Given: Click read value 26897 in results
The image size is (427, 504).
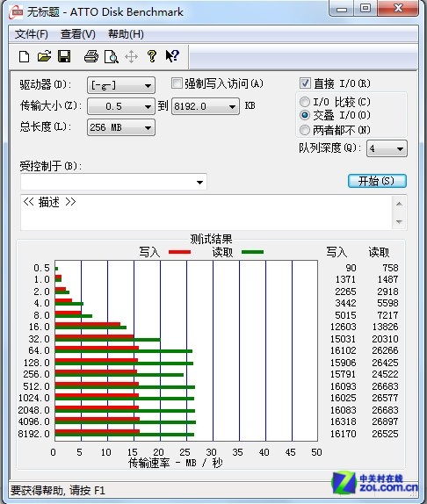Looking at the screenshot, I should click(385, 421).
